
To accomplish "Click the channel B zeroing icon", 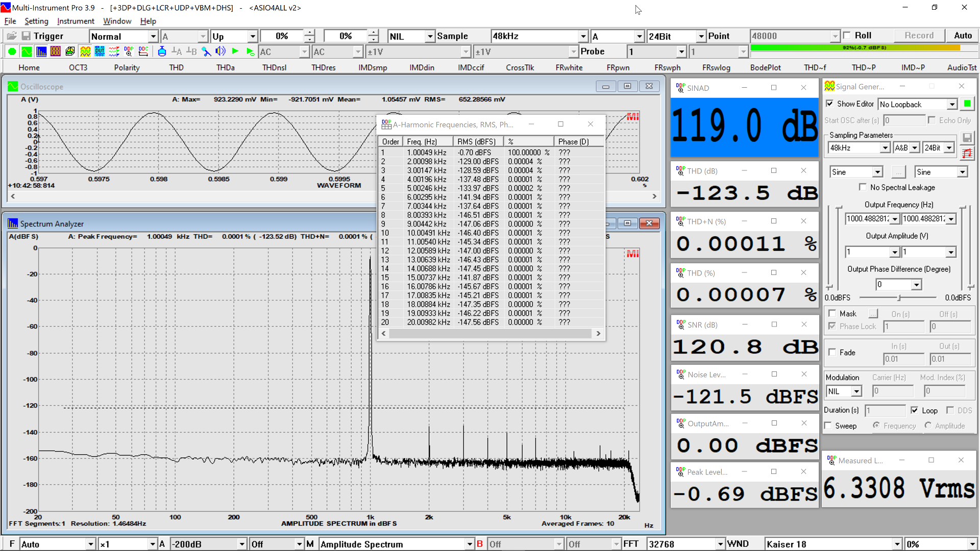I will pos(191,51).
